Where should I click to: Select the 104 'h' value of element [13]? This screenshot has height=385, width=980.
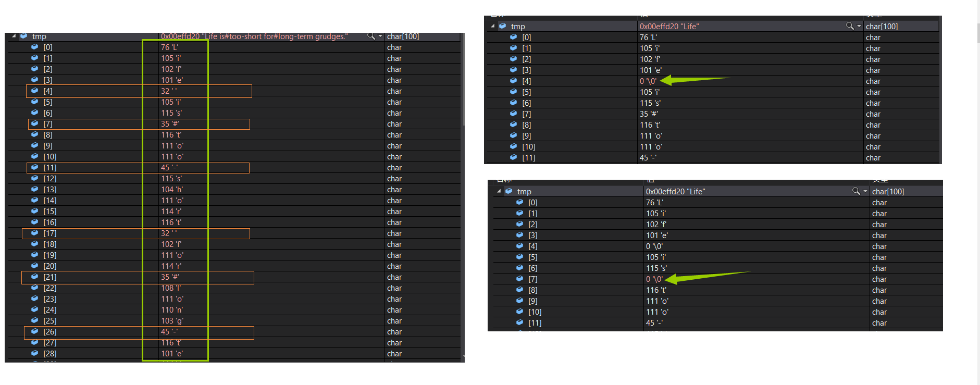point(172,189)
